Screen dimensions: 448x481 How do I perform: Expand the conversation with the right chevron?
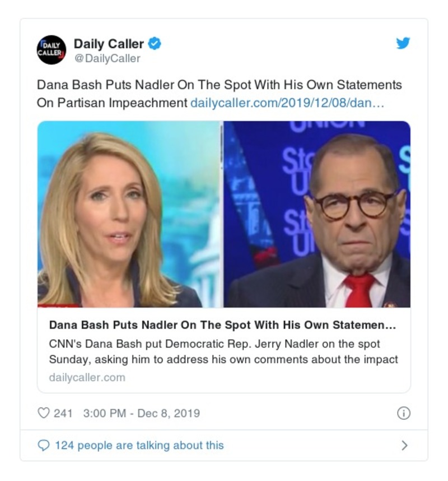tap(404, 446)
